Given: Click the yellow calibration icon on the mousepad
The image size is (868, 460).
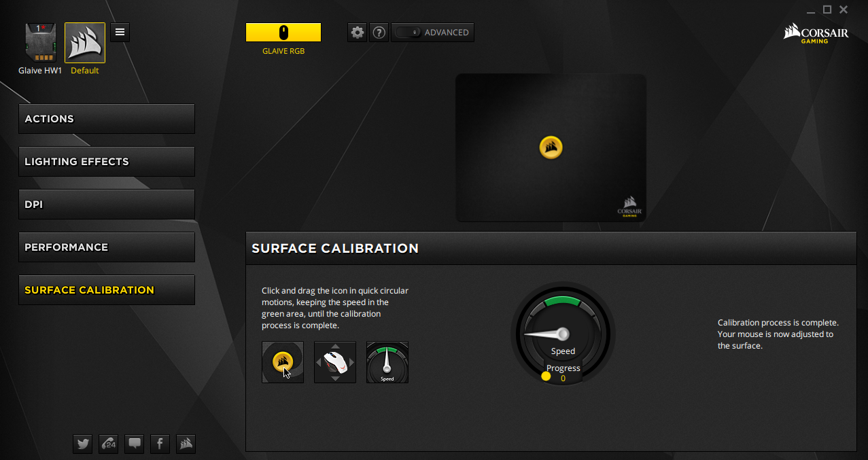Looking at the screenshot, I should (551, 147).
